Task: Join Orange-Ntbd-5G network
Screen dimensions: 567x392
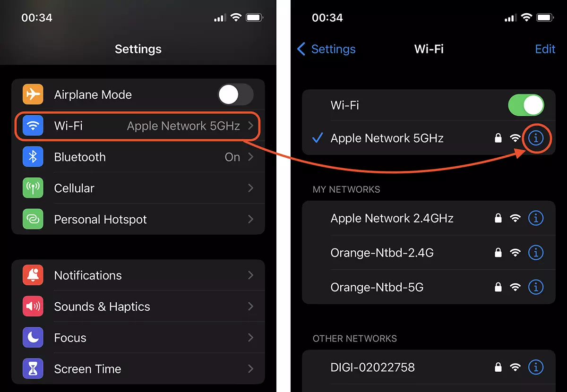Action: pos(429,287)
